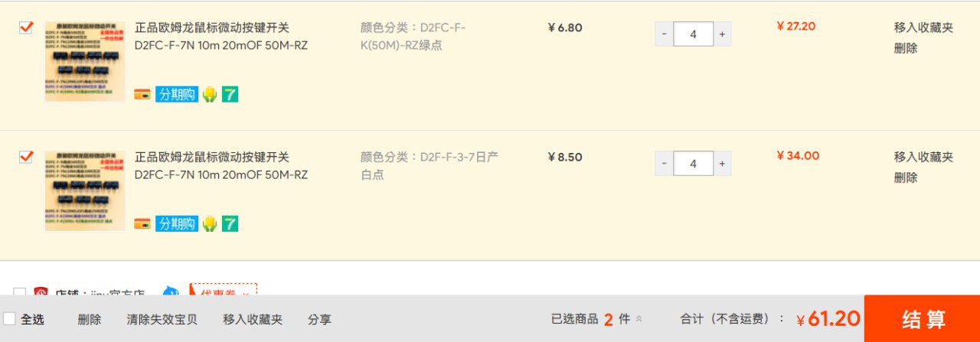Increase quantity of the ¥6.80 item
The height and width of the screenshot is (342, 980).
pyautogui.click(x=721, y=34)
